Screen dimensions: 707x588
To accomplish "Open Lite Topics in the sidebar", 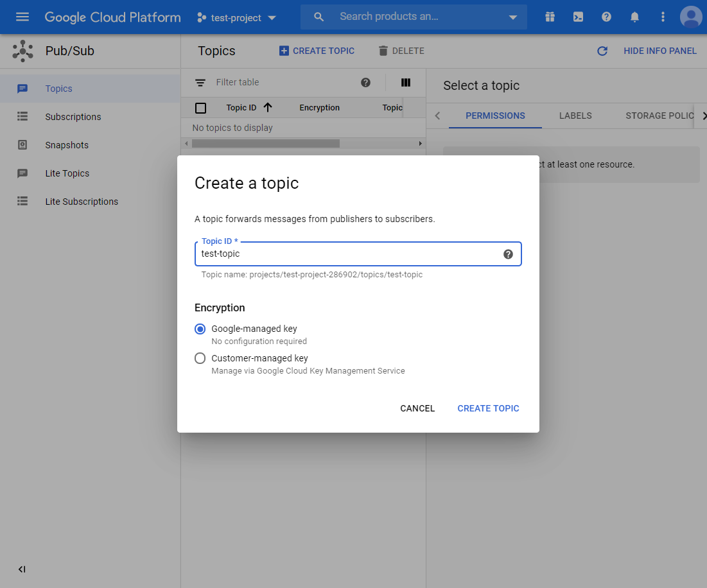I will 90,173.
